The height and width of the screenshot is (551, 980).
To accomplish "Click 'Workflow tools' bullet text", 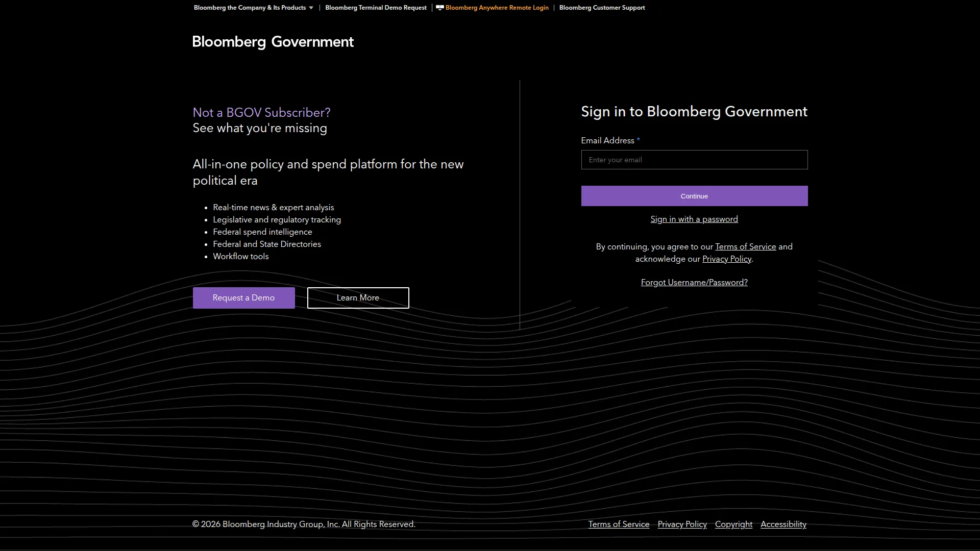I will click(x=240, y=257).
